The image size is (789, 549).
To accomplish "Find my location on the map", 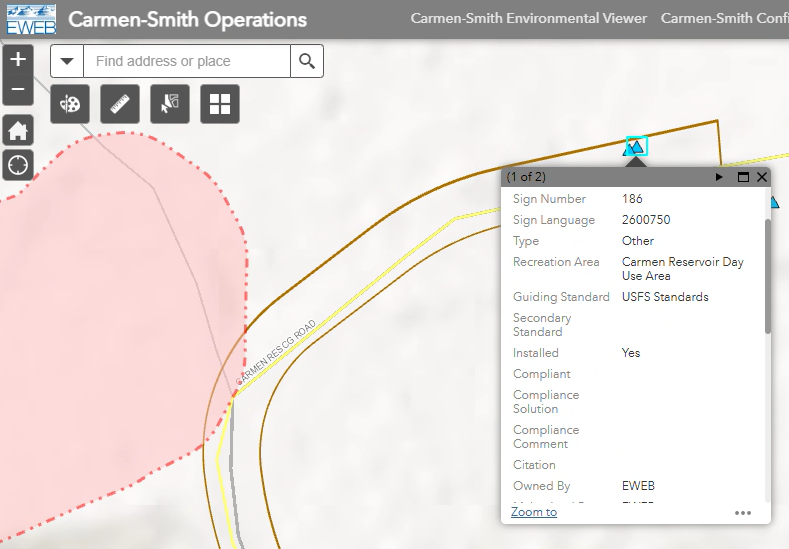I will point(18,165).
